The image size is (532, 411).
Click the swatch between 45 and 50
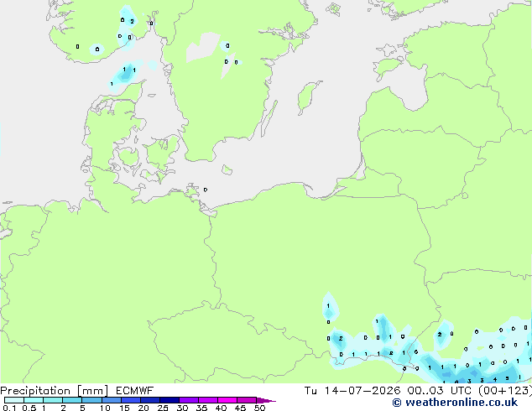coord(247,400)
